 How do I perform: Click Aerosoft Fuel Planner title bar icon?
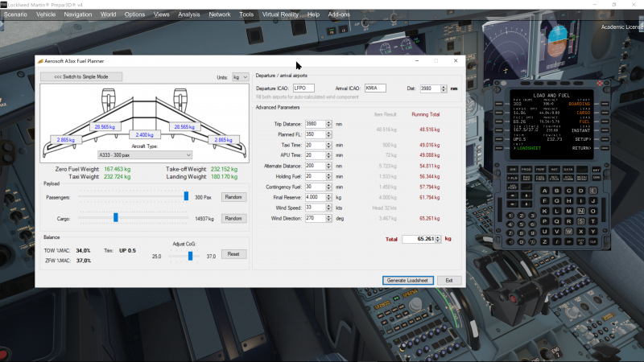(x=40, y=61)
